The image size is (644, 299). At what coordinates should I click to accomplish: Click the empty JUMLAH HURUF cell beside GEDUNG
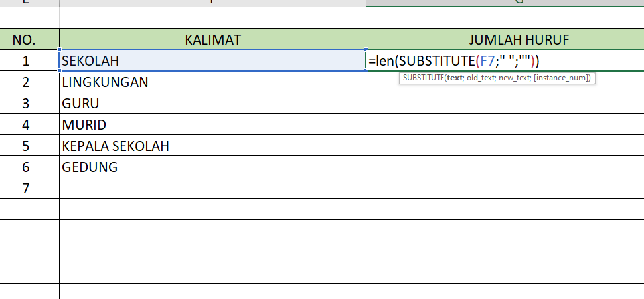coord(505,167)
